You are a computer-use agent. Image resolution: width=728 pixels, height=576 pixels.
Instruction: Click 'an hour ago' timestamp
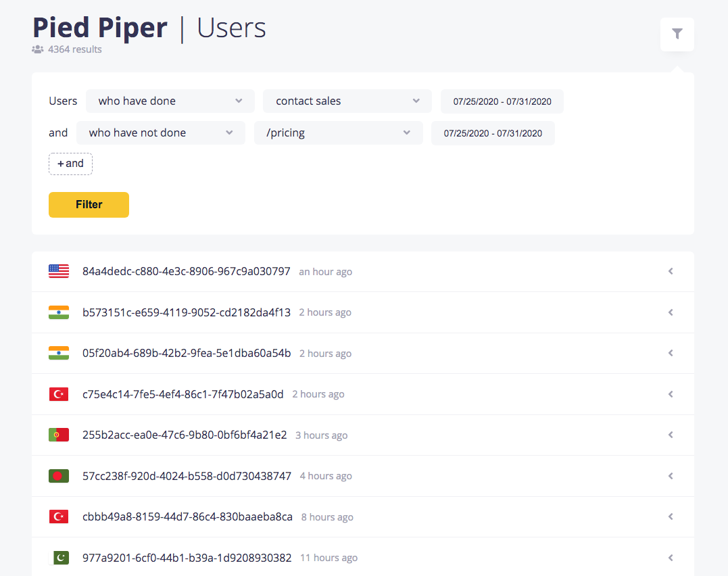coord(325,272)
